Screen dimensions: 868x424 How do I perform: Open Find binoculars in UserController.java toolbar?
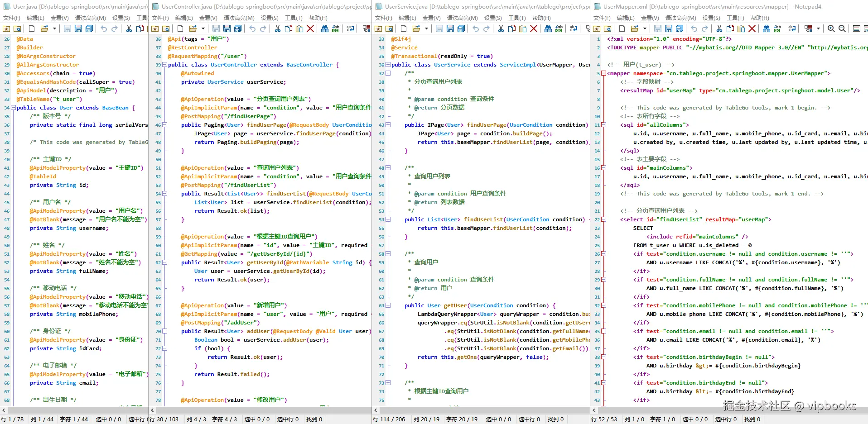click(x=324, y=29)
